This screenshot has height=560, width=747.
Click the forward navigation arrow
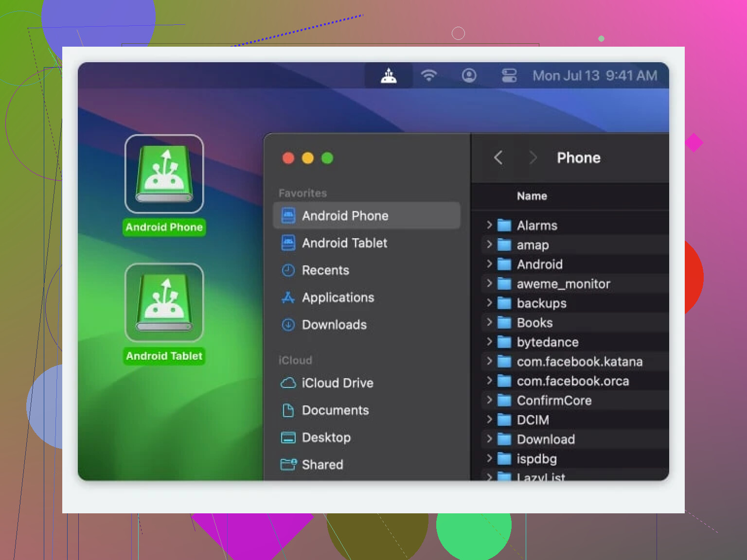tap(533, 157)
